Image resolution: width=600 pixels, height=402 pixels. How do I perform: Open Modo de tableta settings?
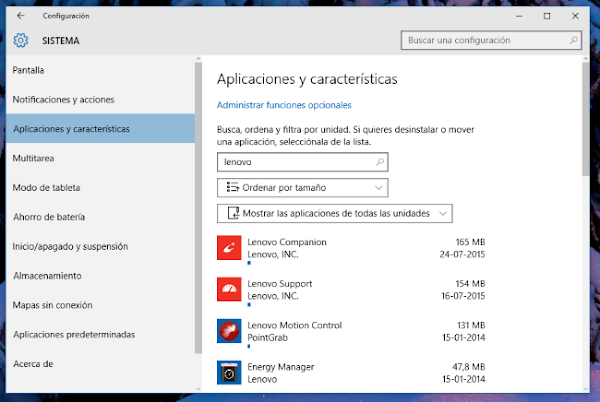[x=100, y=187]
